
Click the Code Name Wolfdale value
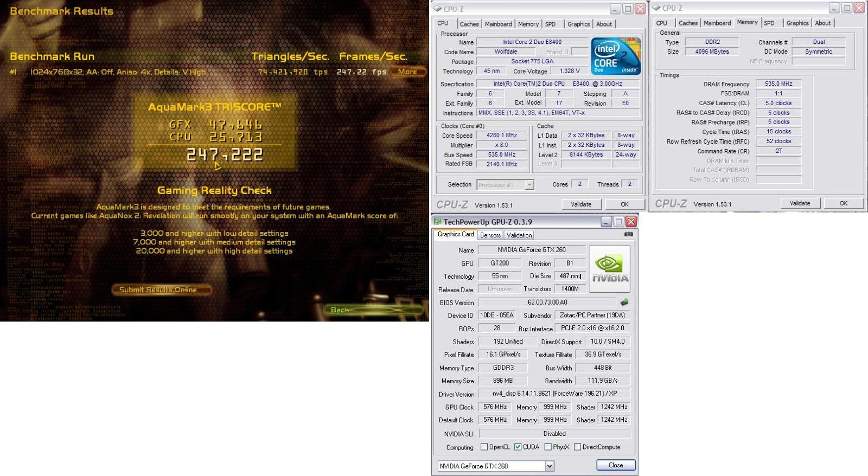coord(506,52)
